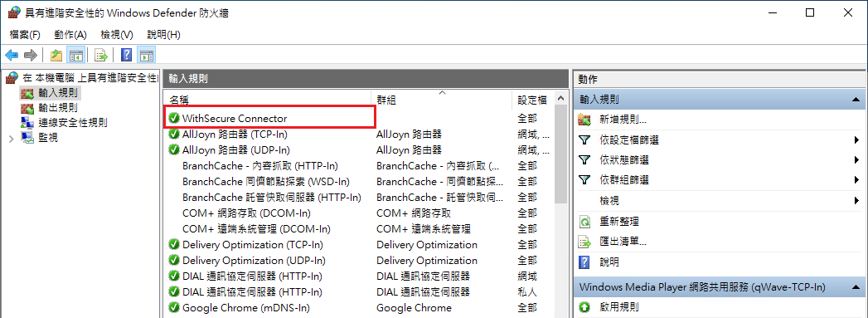Click 輸出規則 label in the tree
The width and height of the screenshot is (868, 318).
[57, 107]
